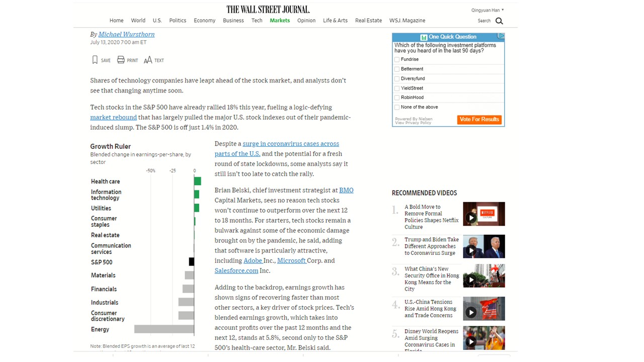Click the Save bookmark icon
This screenshot has width=644, height=362.
tap(95, 60)
